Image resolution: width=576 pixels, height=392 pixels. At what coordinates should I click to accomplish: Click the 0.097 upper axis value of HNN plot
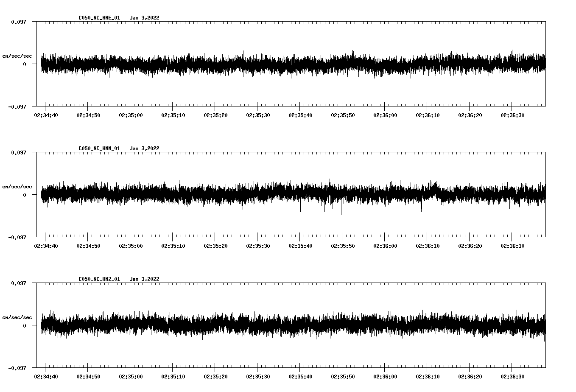[x=18, y=152]
